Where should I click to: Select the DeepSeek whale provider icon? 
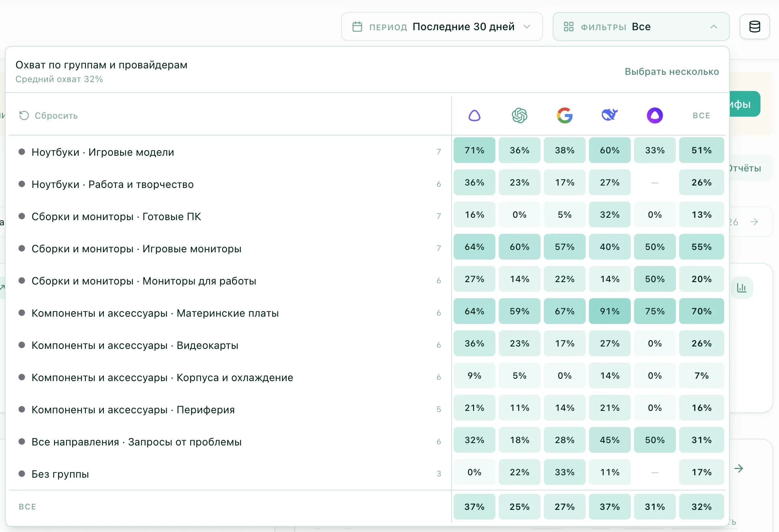point(610,115)
